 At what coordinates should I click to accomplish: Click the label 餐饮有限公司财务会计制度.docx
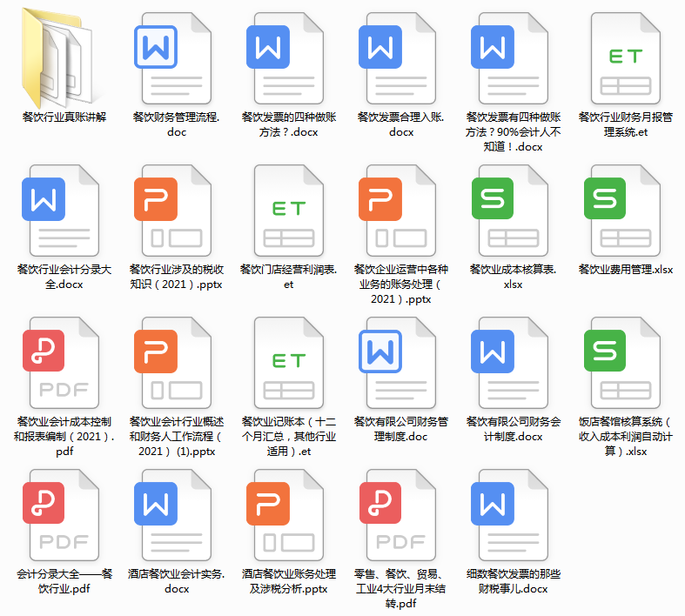pyautogui.click(x=514, y=429)
